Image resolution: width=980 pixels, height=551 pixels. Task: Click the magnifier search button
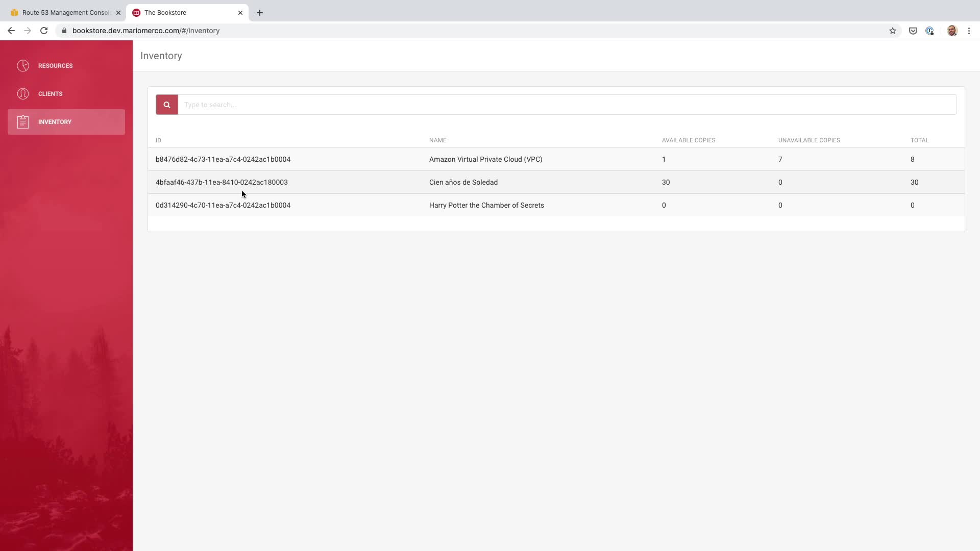click(x=166, y=105)
